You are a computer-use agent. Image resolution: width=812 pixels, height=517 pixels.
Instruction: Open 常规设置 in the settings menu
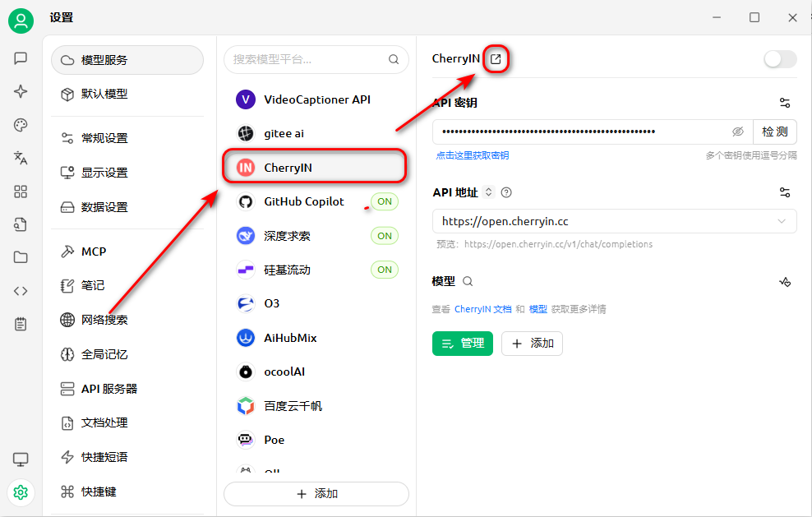(127, 138)
